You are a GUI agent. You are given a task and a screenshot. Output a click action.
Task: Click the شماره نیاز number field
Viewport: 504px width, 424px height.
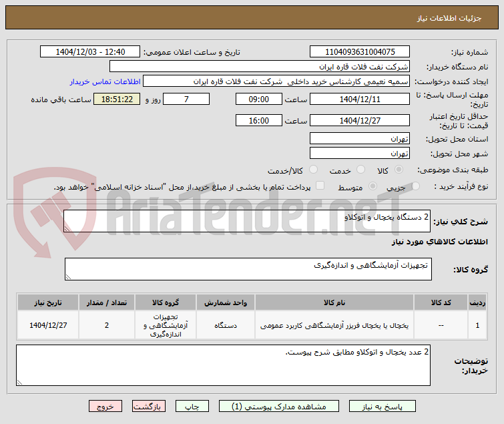(360, 52)
